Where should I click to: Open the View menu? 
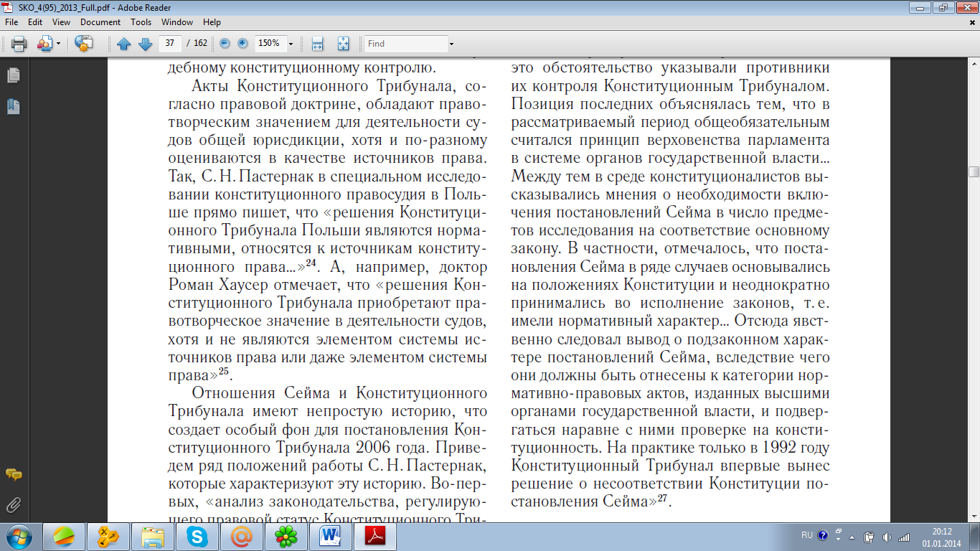click(x=62, y=22)
